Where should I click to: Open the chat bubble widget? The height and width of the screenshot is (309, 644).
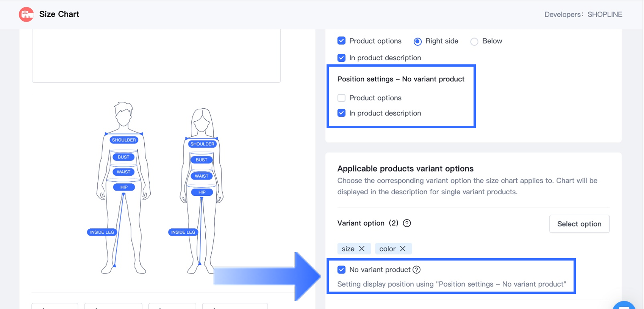coord(624,306)
